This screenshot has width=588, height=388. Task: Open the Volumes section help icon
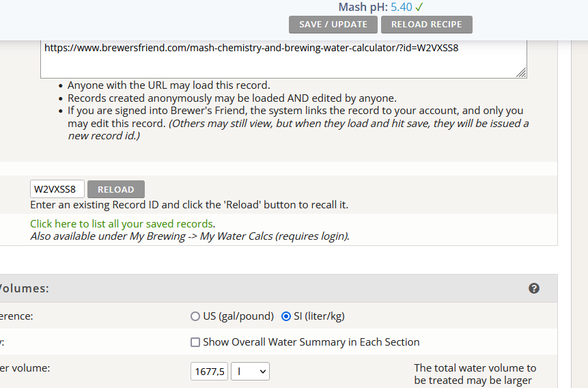534,288
